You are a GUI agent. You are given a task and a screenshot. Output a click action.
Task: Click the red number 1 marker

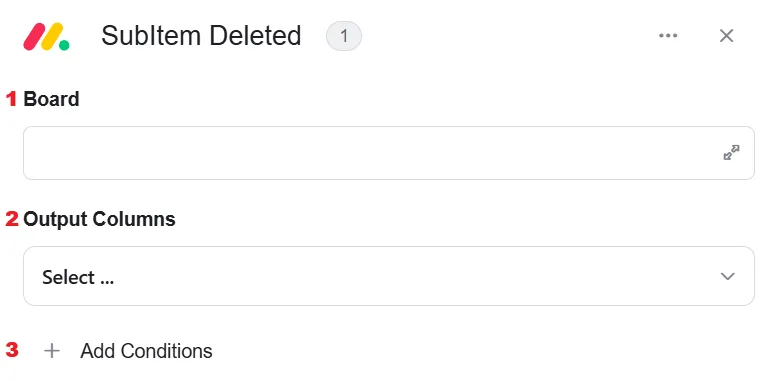pos(11,99)
